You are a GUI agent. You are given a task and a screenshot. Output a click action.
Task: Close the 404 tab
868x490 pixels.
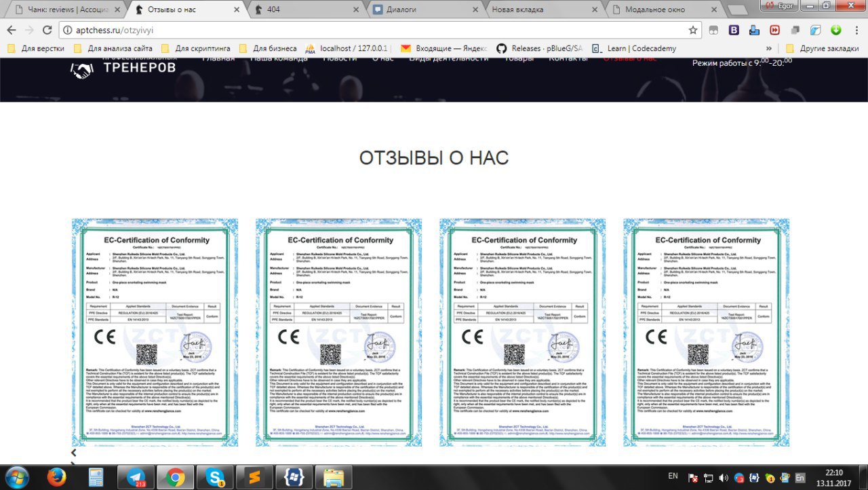pyautogui.click(x=356, y=10)
